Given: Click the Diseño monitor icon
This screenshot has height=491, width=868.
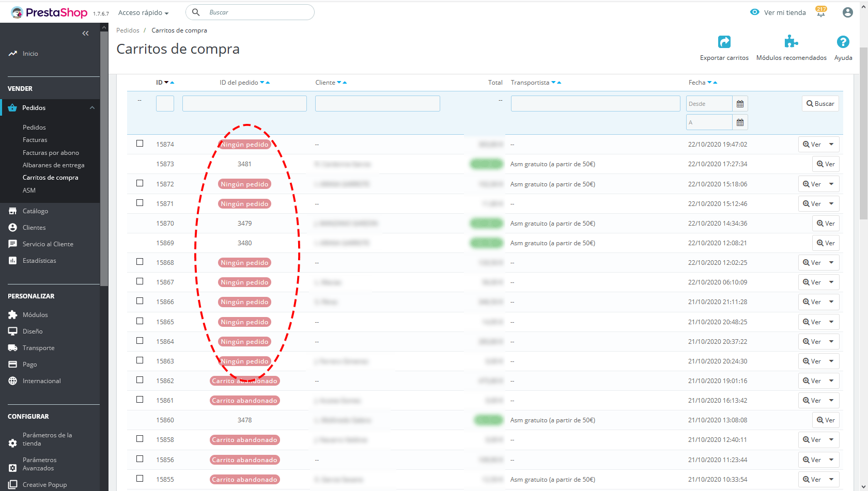Looking at the screenshot, I should pos(13,331).
